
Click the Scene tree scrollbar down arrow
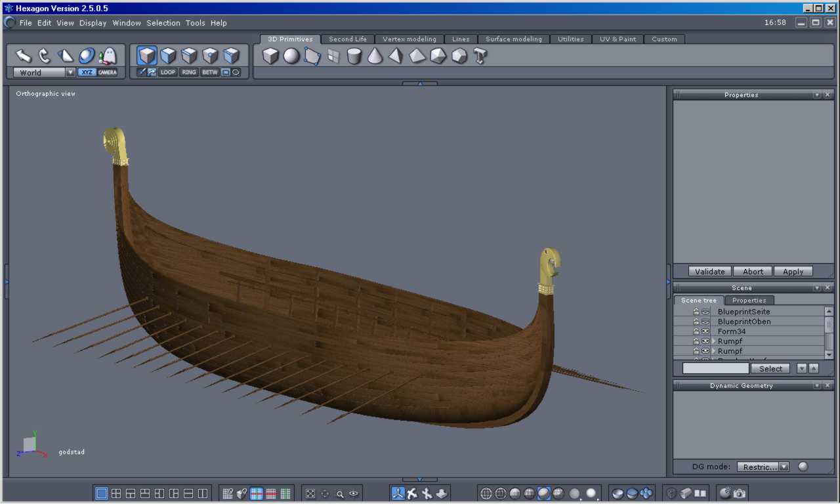click(x=829, y=355)
